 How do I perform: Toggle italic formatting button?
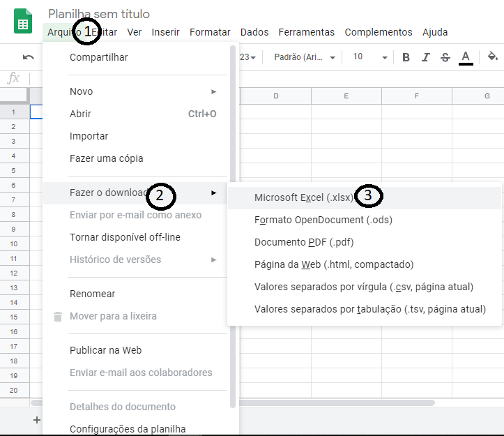[426, 57]
